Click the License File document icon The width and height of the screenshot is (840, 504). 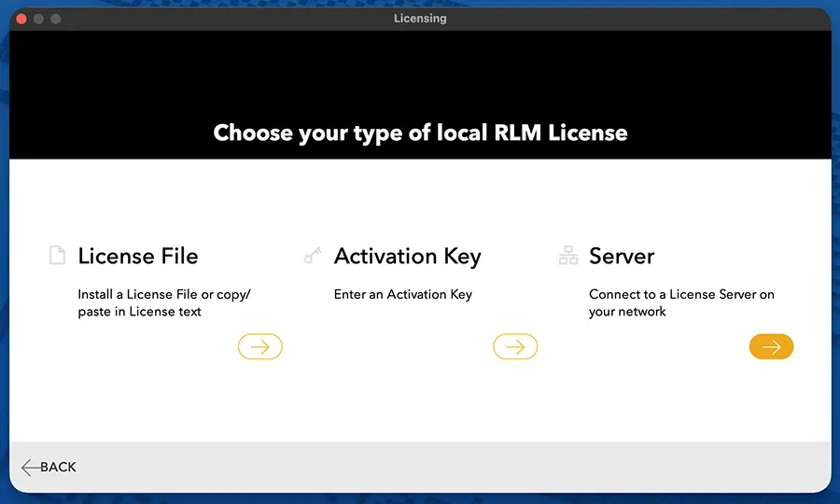click(x=57, y=255)
